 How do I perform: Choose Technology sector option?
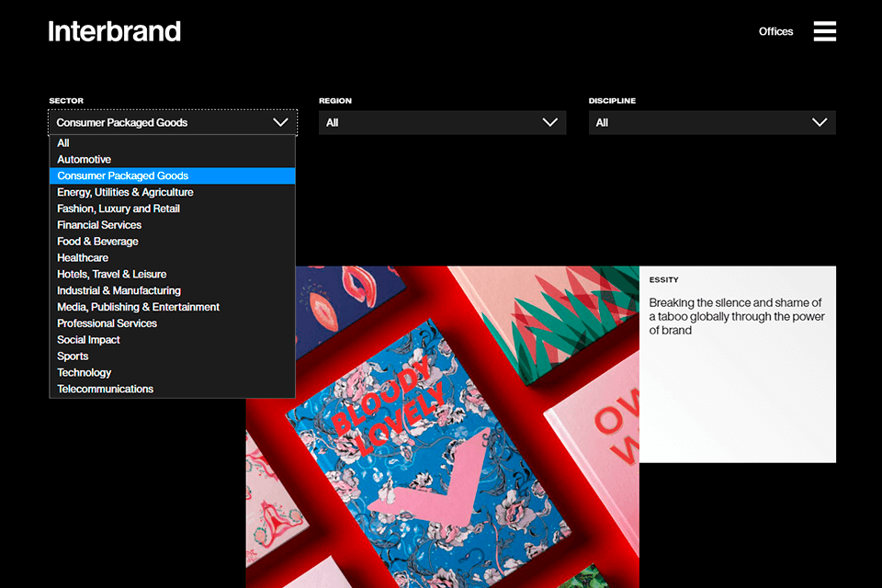[x=172, y=372]
